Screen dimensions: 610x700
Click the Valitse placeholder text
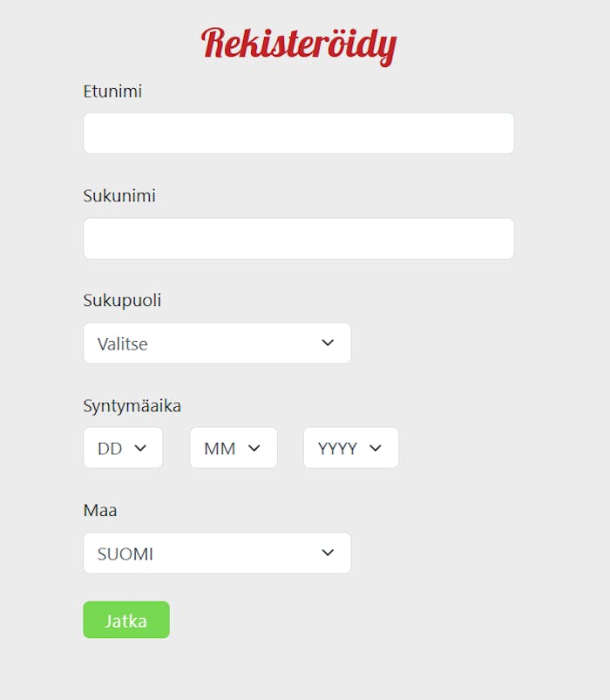coord(123,344)
